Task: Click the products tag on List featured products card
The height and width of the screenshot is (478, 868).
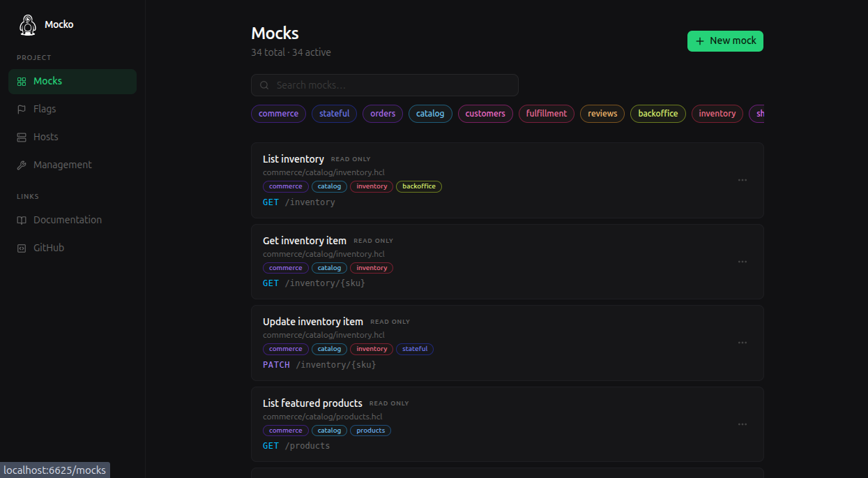Action: 371,431
